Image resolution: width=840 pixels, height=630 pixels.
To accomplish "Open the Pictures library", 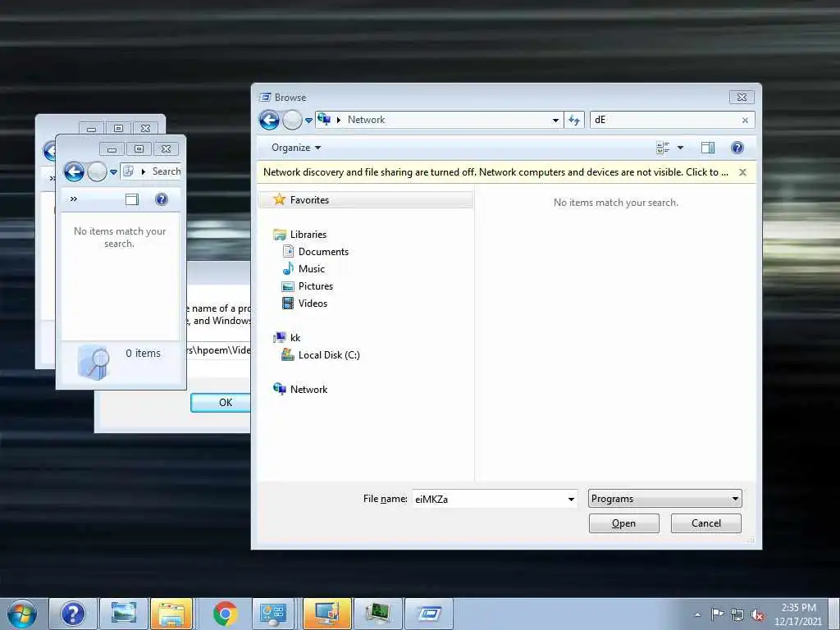I will (x=316, y=286).
